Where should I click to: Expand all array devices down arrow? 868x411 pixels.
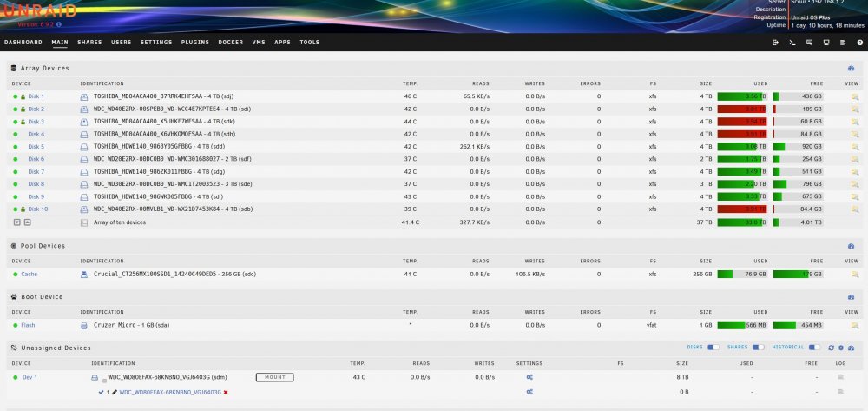pos(16,222)
